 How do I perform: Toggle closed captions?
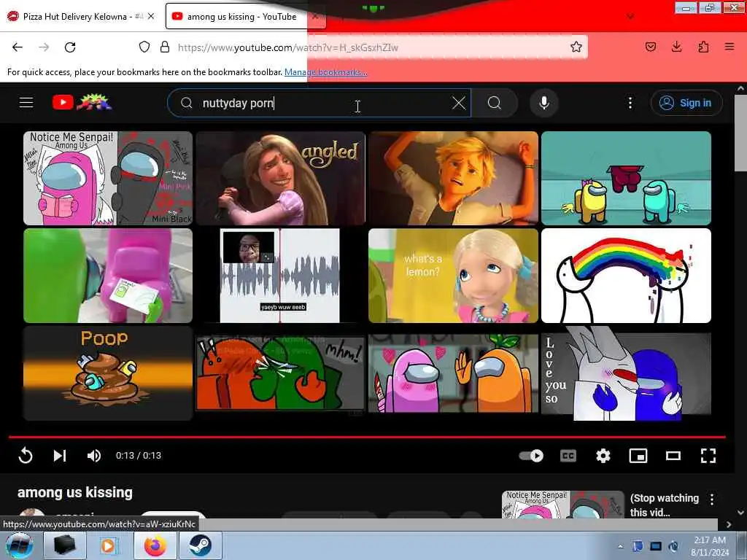[568, 456]
